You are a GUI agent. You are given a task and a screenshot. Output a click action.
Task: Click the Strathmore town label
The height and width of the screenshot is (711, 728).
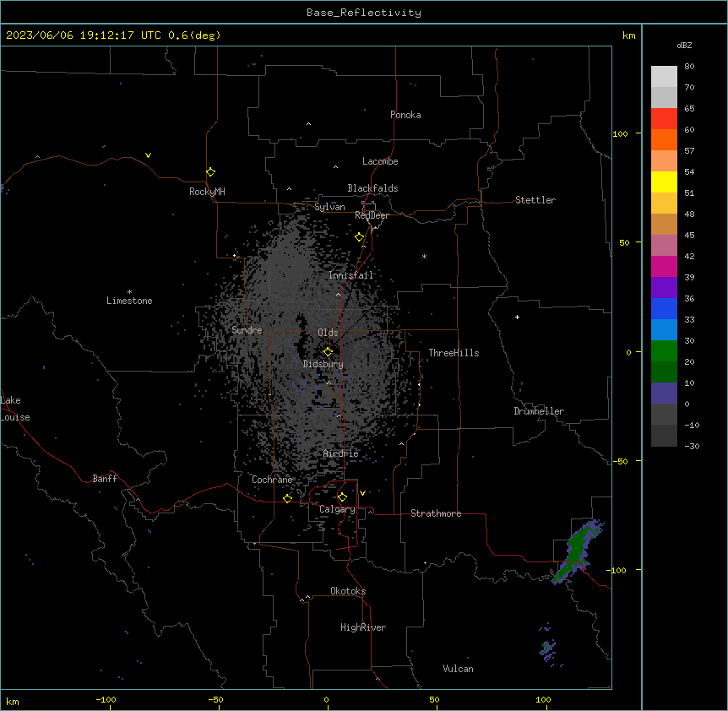click(x=436, y=513)
